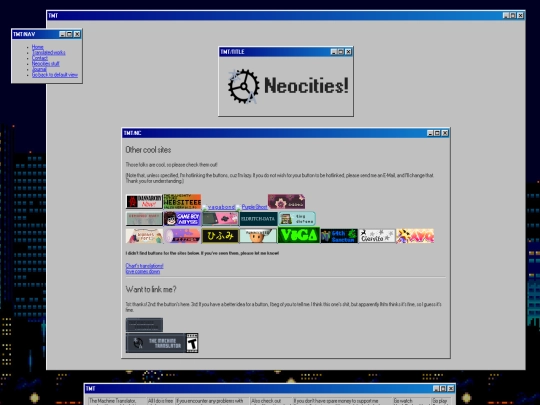Click the gear logo beside Neocities!
This screenshot has height=405, width=540.
tap(243, 86)
